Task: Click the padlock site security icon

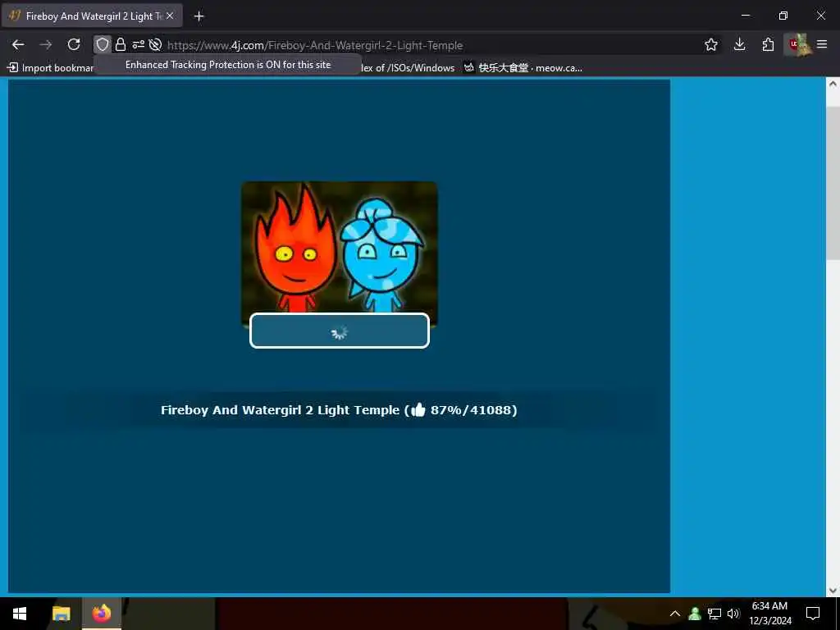Action: click(x=121, y=44)
